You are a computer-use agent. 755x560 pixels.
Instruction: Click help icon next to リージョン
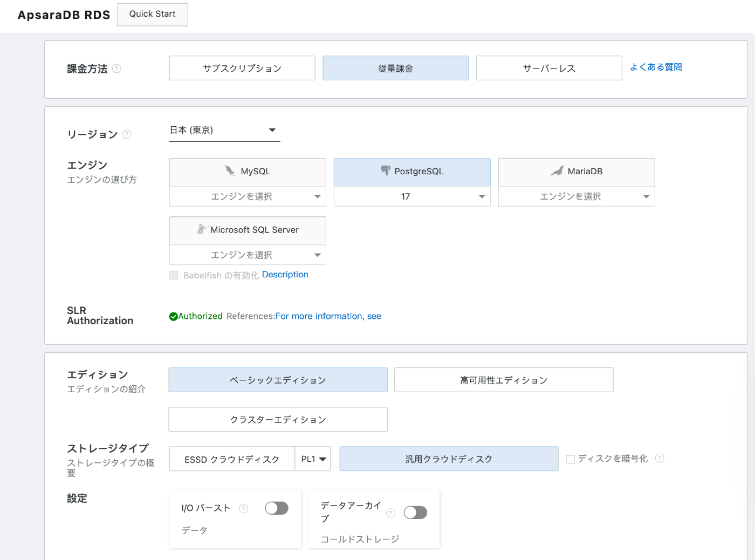tap(127, 134)
